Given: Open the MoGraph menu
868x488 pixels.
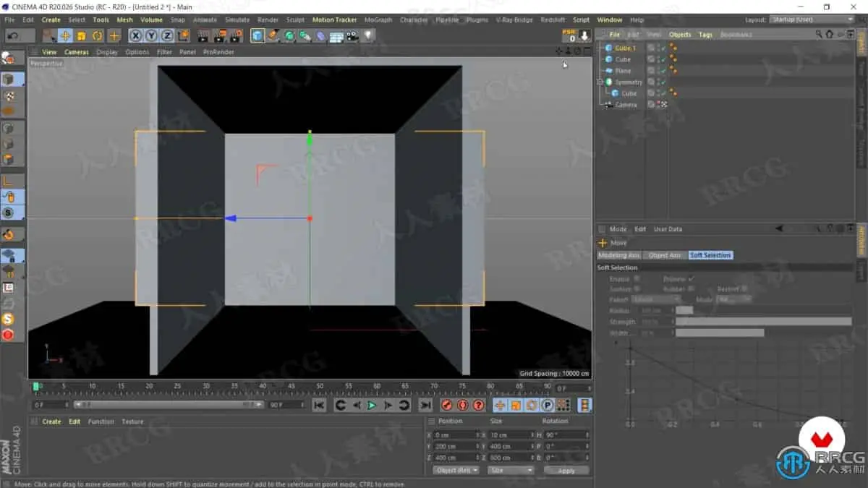Looking at the screenshot, I should click(x=378, y=20).
